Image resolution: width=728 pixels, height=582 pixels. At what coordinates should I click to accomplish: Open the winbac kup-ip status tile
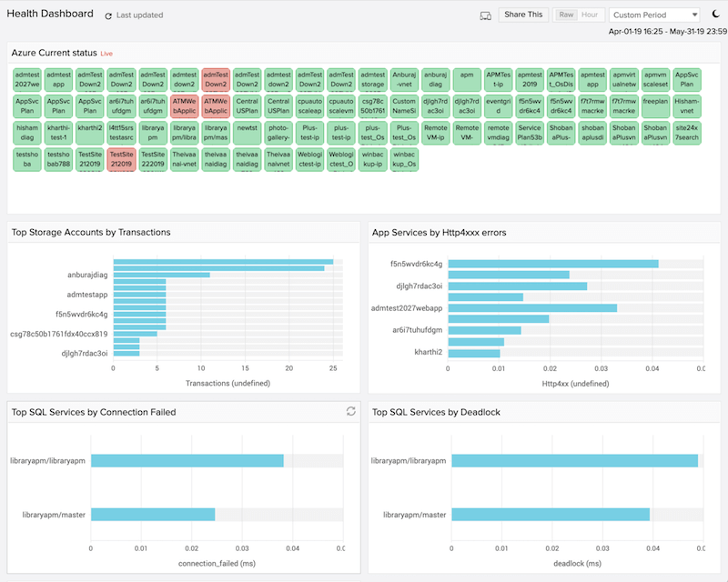(x=373, y=159)
